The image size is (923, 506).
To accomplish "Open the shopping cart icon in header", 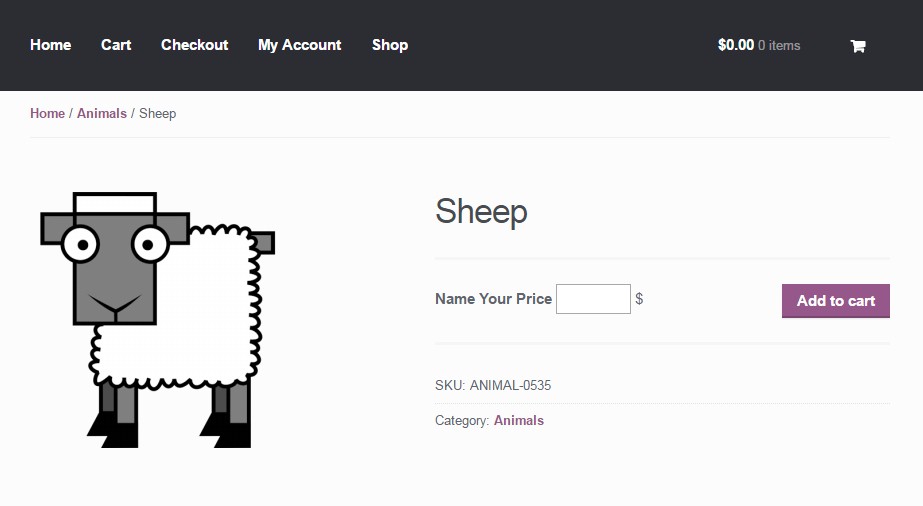I will click(x=857, y=46).
